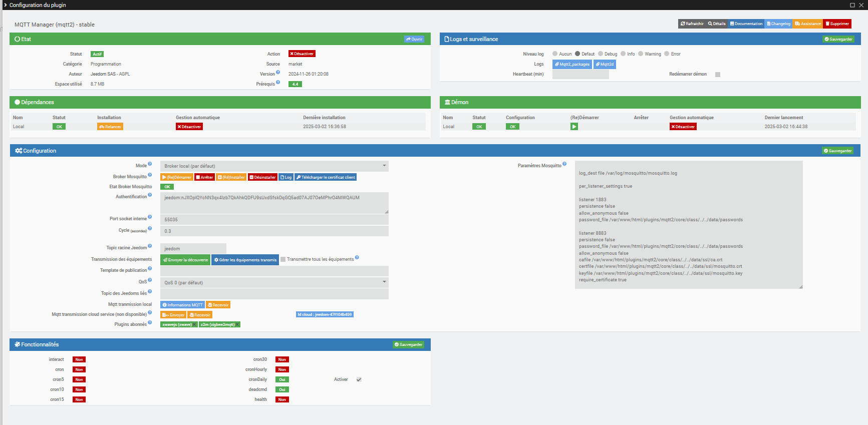
Task: Click help icon beside Paramètres Mosquitto
Action: click(x=564, y=164)
